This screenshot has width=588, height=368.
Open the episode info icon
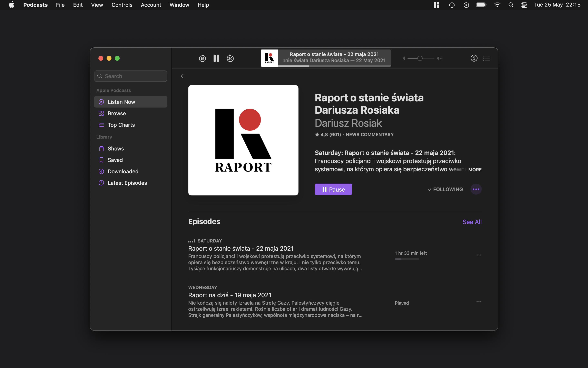(x=474, y=58)
